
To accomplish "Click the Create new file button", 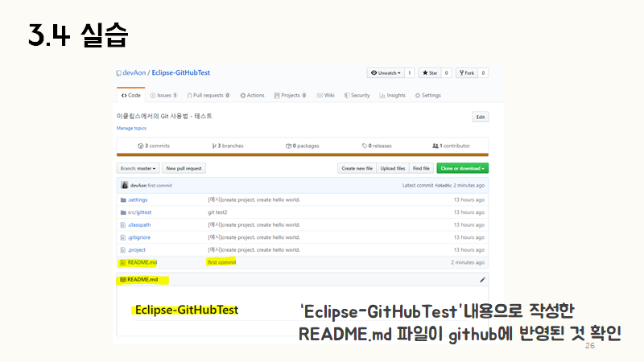I will [x=357, y=168].
